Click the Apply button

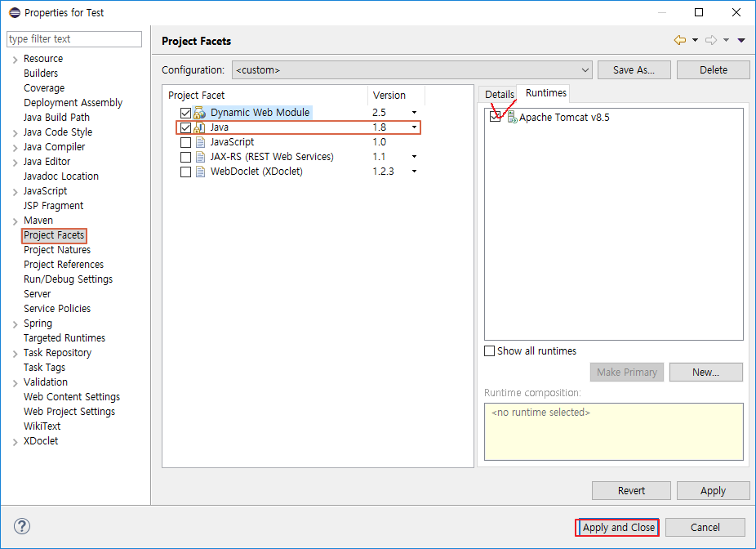713,491
